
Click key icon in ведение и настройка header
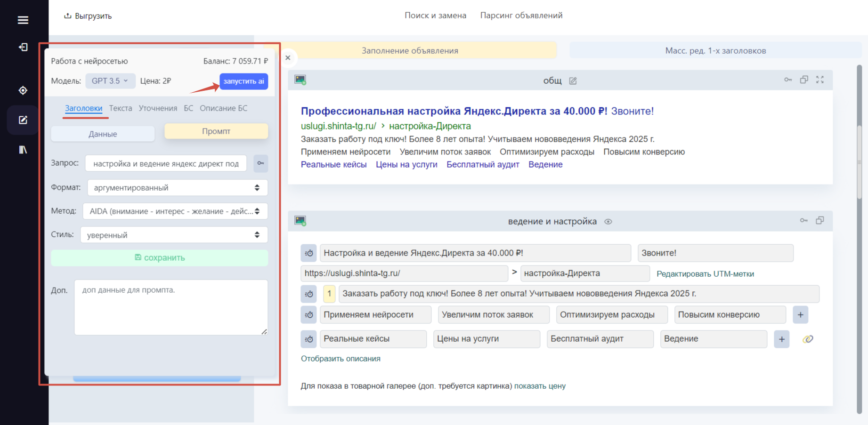804,220
